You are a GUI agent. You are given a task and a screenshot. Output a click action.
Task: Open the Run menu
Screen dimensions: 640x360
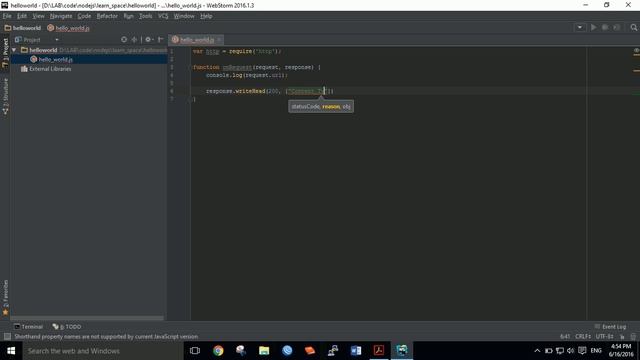pos(128,16)
